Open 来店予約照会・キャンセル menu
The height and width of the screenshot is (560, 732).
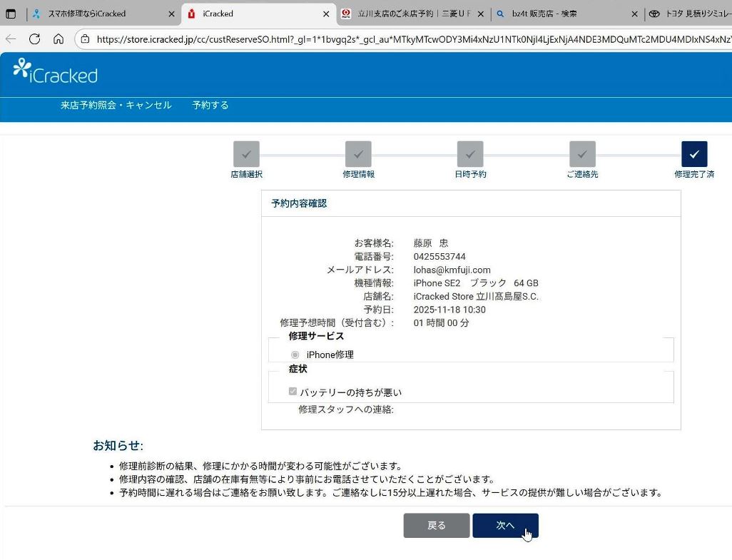pos(116,105)
